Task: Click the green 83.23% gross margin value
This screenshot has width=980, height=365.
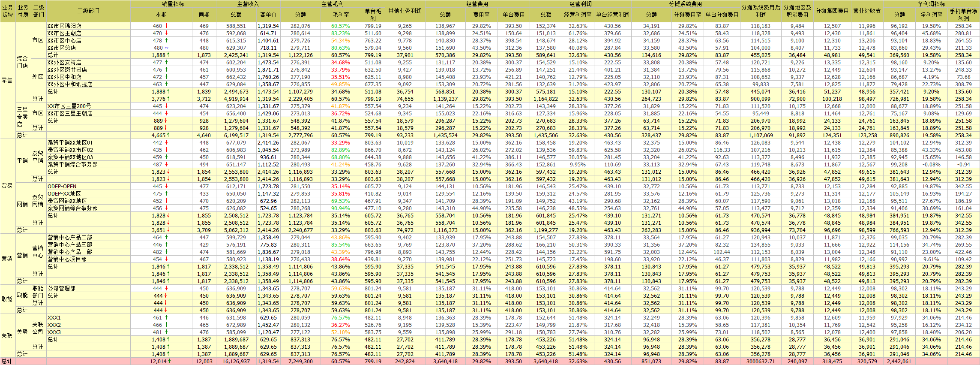Action: coord(340,33)
